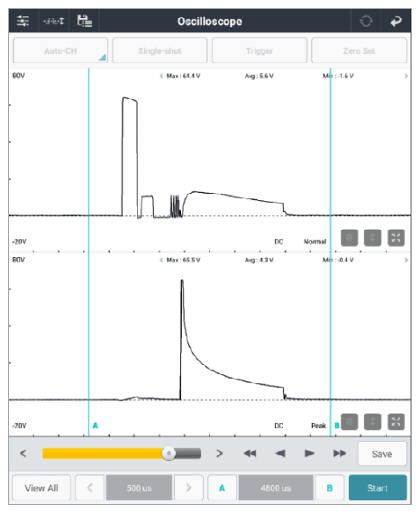Image resolution: width=420 pixels, height=513 pixels.
Task: Toggle cursor A button
Action: click(222, 488)
